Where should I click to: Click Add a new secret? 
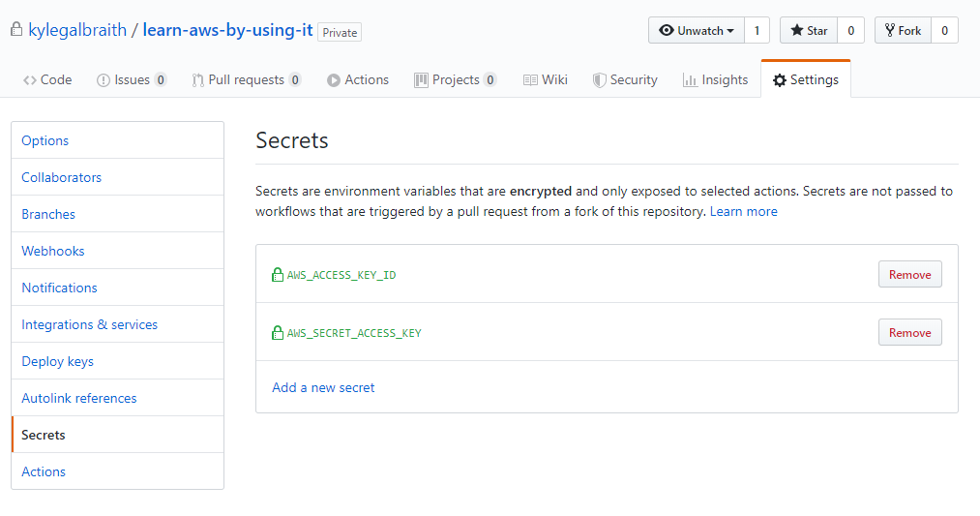coord(323,387)
